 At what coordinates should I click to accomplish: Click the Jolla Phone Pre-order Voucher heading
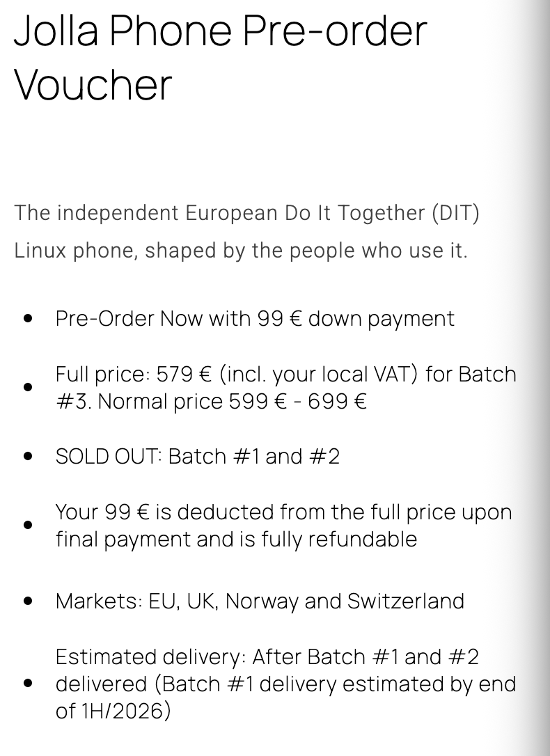220,31
